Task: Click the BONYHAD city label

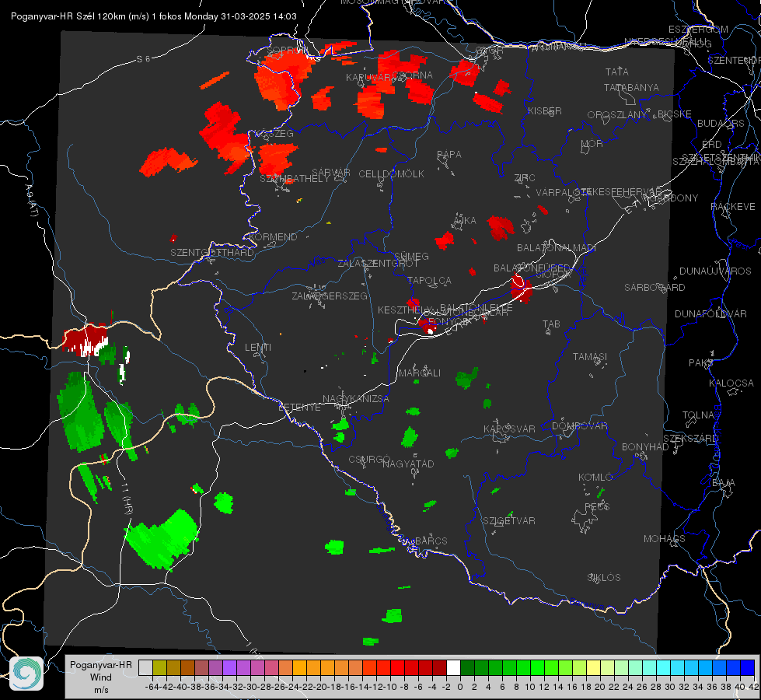Action: (645, 447)
